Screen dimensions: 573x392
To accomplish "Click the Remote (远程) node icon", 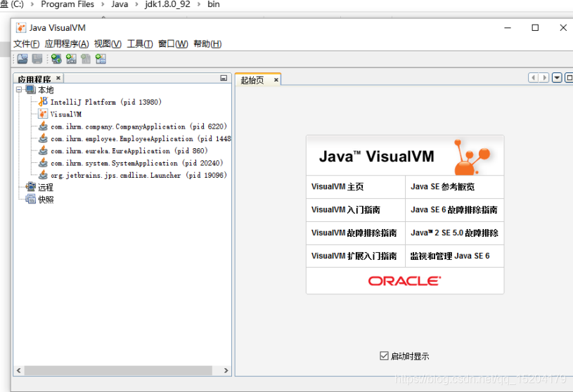I will coord(31,187).
